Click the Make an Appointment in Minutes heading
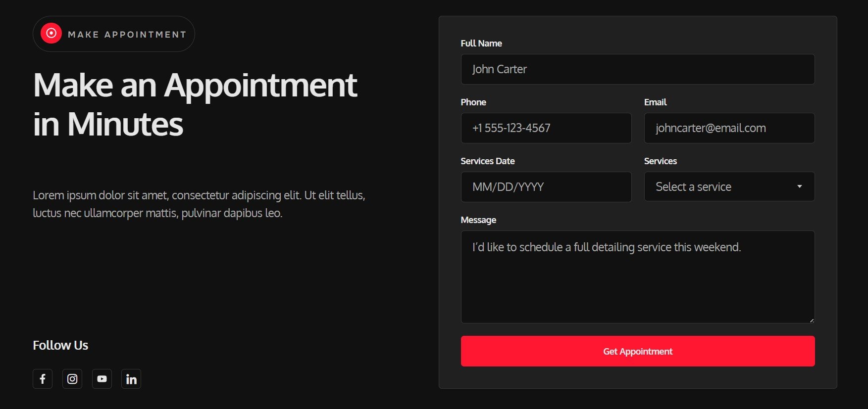This screenshot has width=868, height=409. [195, 104]
